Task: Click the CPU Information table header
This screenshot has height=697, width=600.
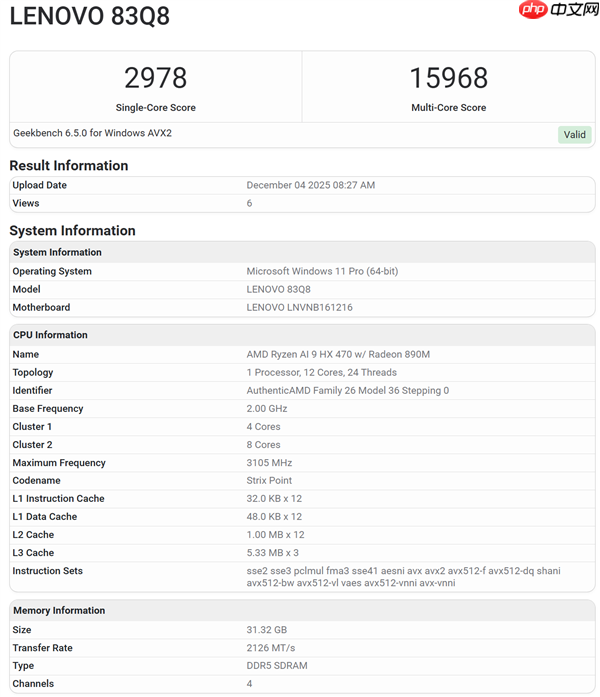Action: [302, 335]
